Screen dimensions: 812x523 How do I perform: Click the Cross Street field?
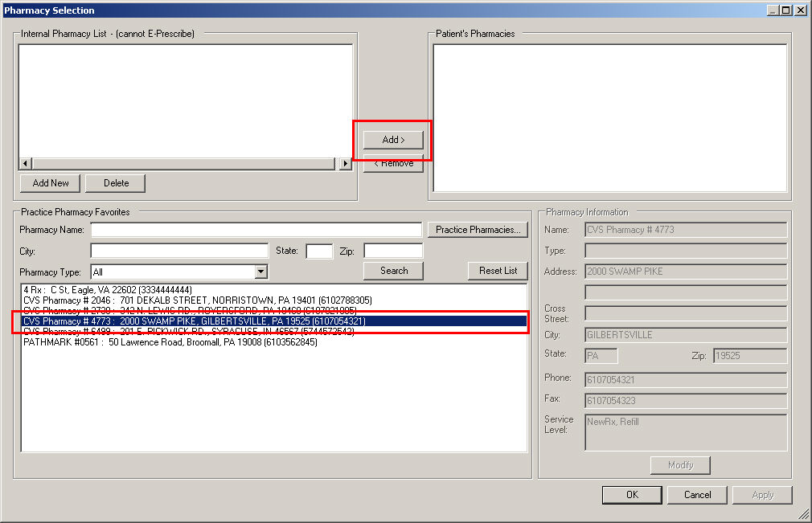(686, 313)
